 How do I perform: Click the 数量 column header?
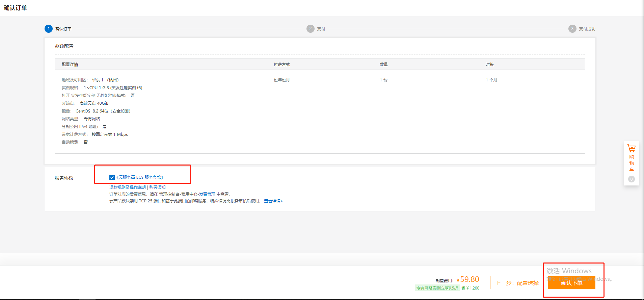click(x=384, y=65)
